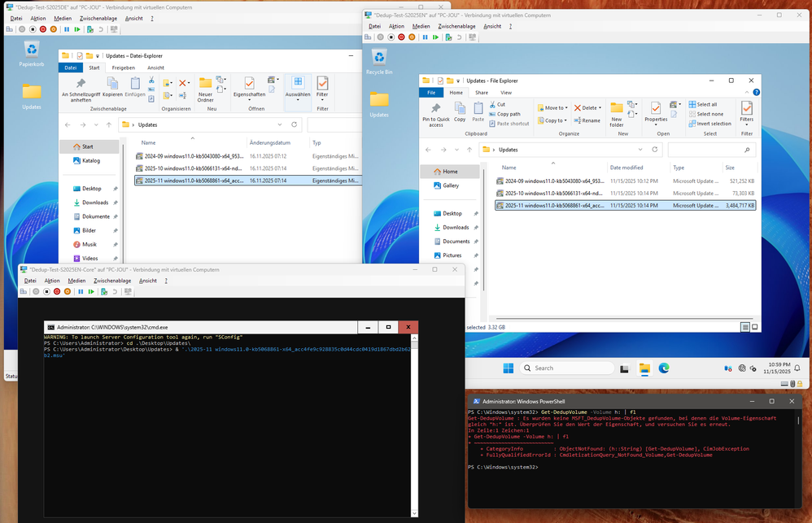Click Edge icon on English VM taskbar
812x523 pixels.
tap(664, 368)
